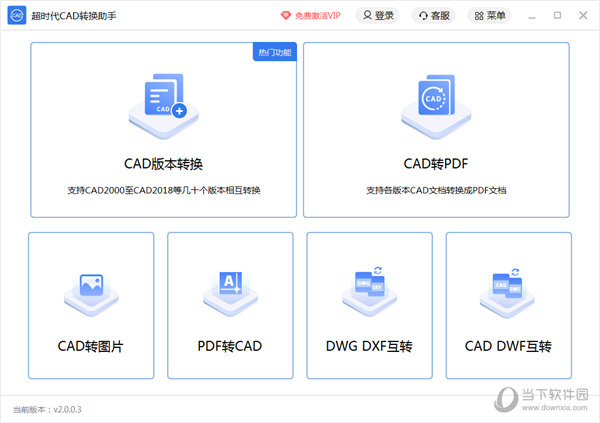Click the user avatar icon beside 登录
This screenshot has width=600, height=423.
pyautogui.click(x=367, y=15)
